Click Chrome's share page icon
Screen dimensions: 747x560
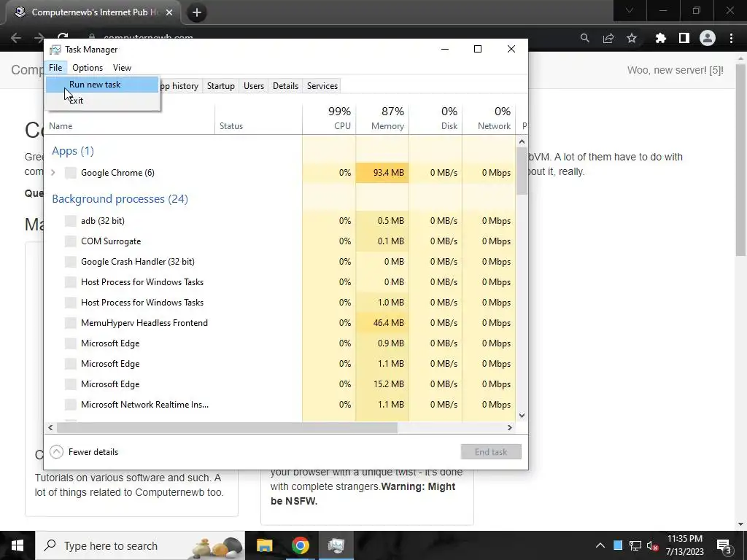tap(608, 38)
